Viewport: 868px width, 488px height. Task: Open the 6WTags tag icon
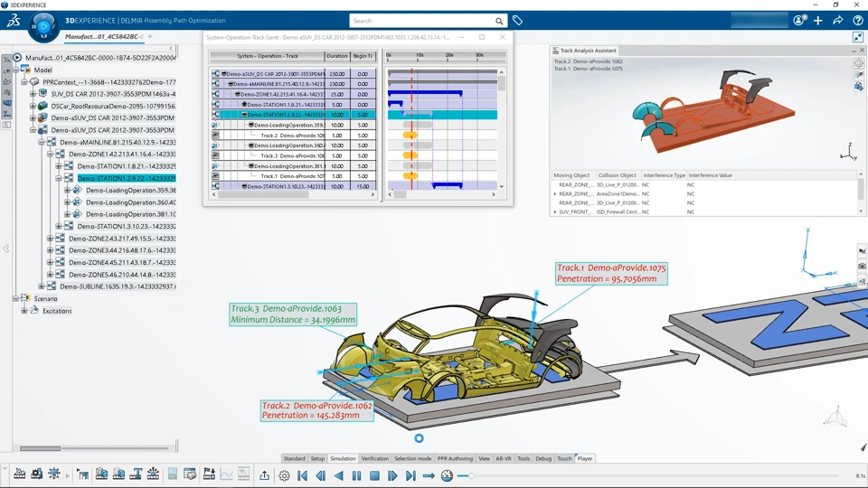pyautogui.click(x=517, y=21)
